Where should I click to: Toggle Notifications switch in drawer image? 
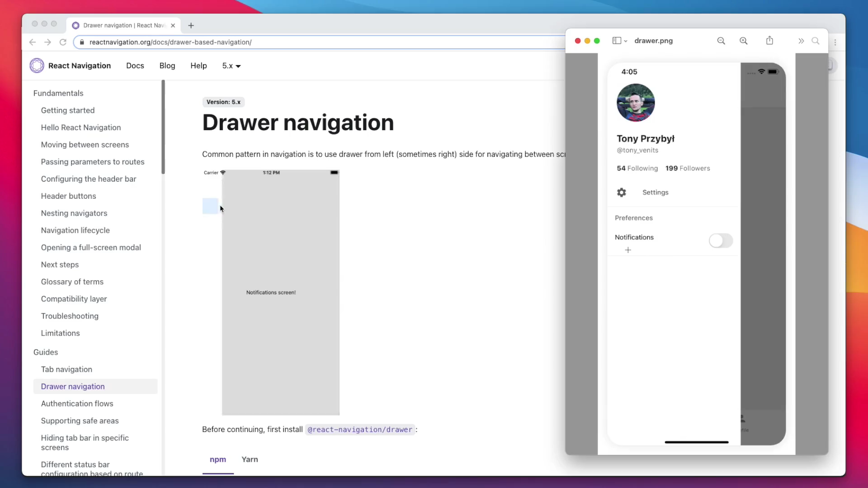point(721,240)
